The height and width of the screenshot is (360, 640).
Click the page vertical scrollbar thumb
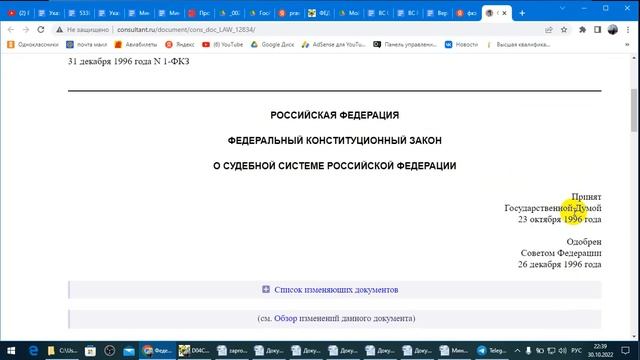pyautogui.click(x=634, y=110)
